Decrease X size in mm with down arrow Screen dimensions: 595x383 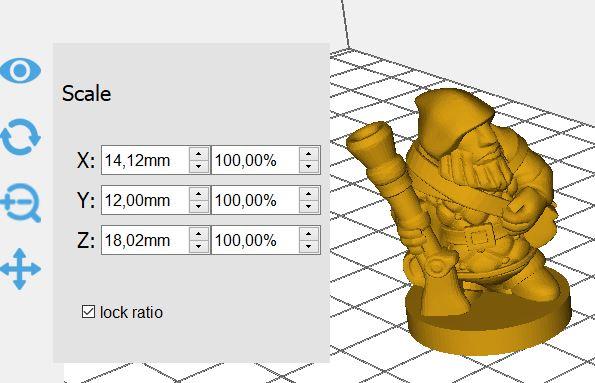tap(199, 166)
